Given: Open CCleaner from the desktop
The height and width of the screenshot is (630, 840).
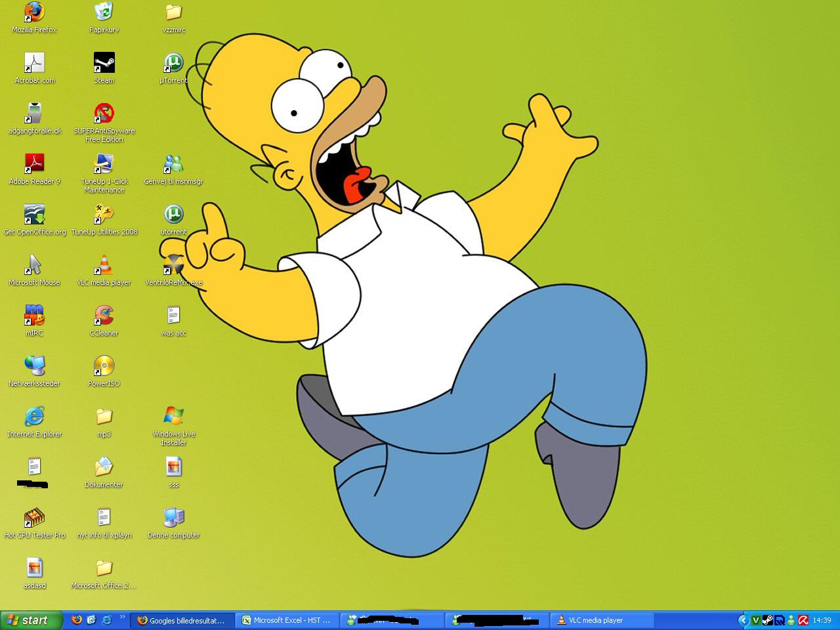Looking at the screenshot, I should (104, 321).
